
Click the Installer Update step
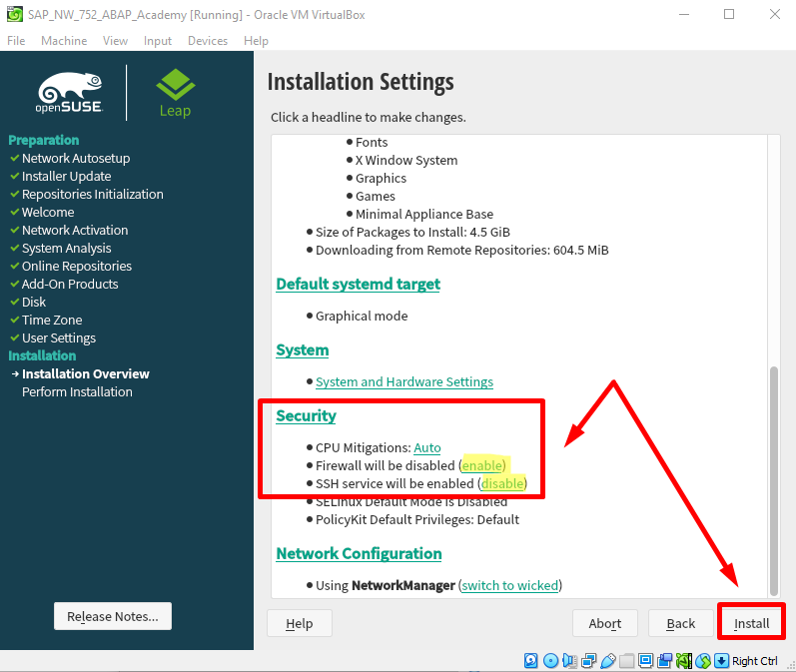[66, 176]
